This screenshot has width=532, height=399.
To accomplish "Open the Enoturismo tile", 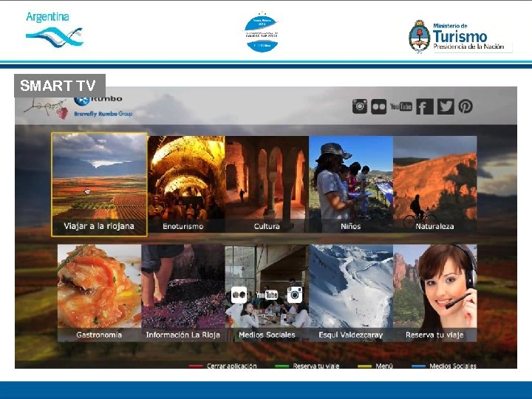I will coord(186,184).
